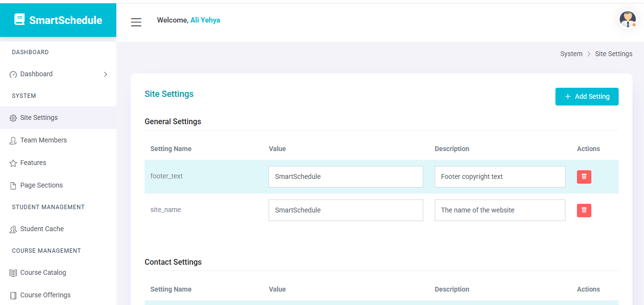
Task: Click the SmartSchedule book logo icon
Action: click(x=19, y=20)
